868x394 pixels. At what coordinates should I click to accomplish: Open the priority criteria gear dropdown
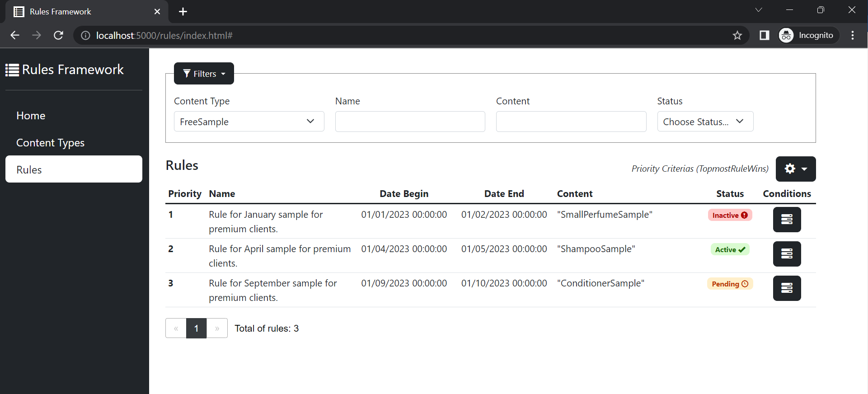[796, 169]
